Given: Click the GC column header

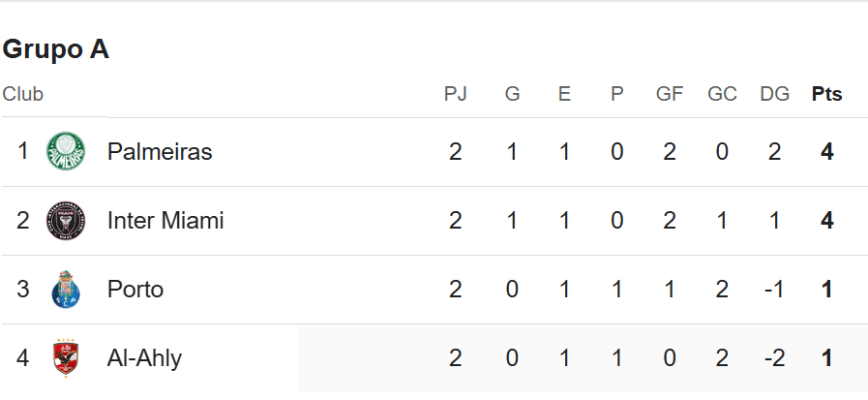Looking at the screenshot, I should tap(722, 94).
